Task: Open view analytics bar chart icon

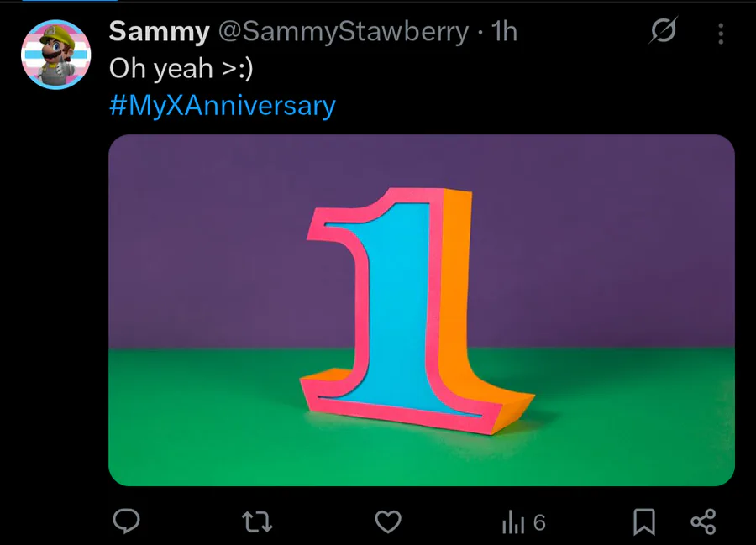Action: pos(512,523)
